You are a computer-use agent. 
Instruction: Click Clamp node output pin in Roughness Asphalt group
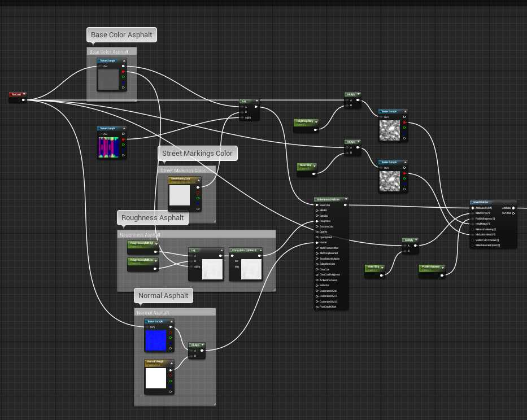259,256
